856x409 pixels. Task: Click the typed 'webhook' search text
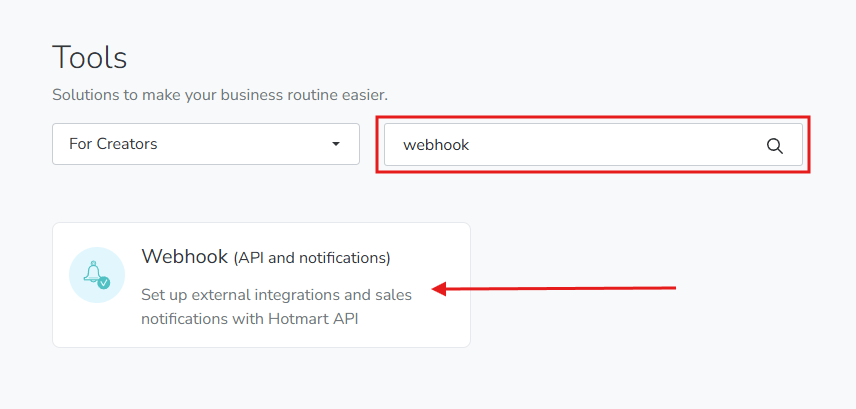pos(435,145)
